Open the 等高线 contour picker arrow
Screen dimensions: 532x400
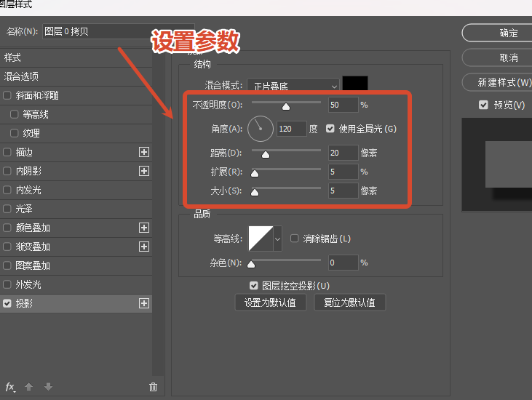pyautogui.click(x=277, y=239)
